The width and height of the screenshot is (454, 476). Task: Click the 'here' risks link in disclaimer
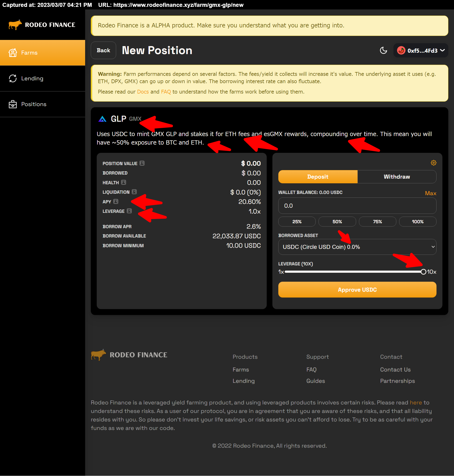coord(416,403)
